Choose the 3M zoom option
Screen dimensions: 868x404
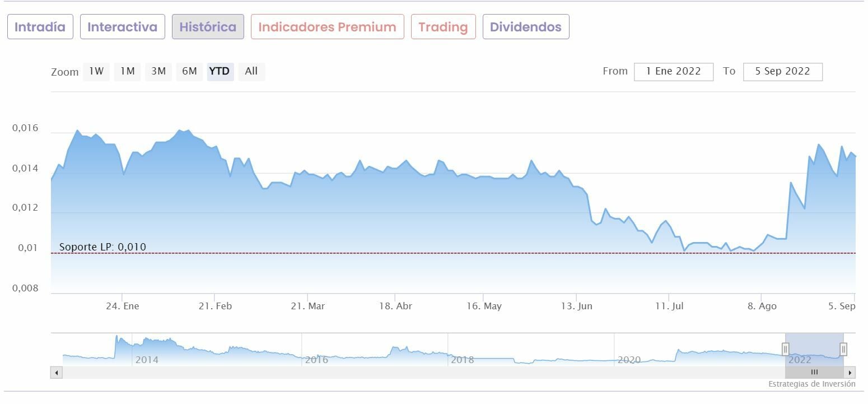click(x=158, y=71)
